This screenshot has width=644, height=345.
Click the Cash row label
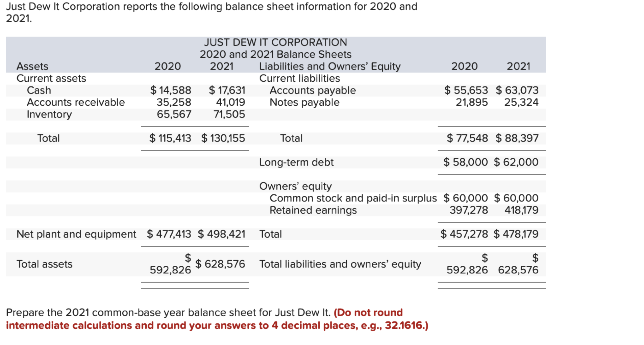point(38,90)
